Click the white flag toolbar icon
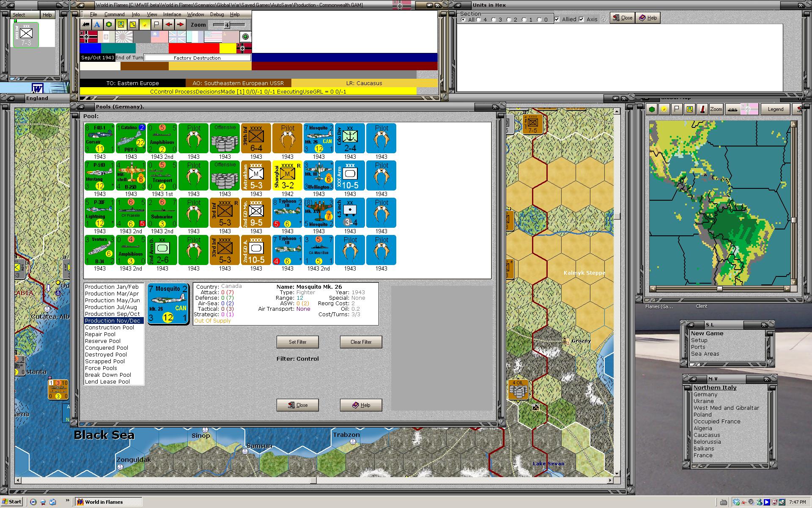This screenshot has height=508, width=812. pos(156,25)
